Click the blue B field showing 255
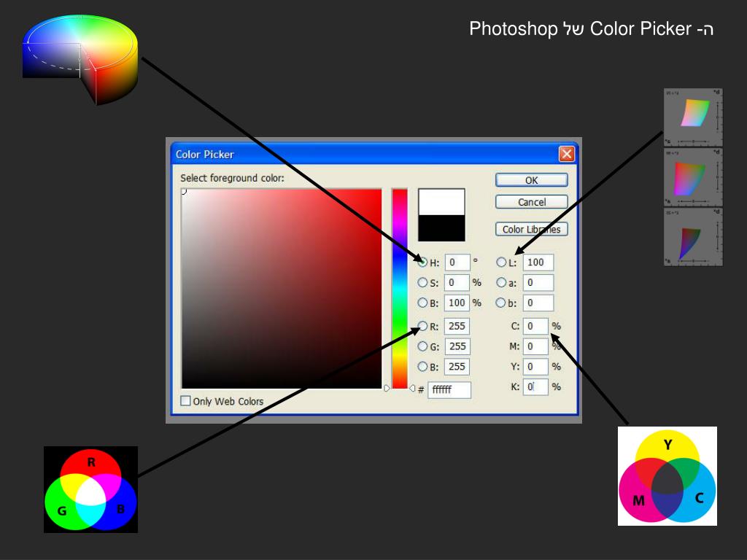Viewport: 747px width, 560px height. (457, 367)
